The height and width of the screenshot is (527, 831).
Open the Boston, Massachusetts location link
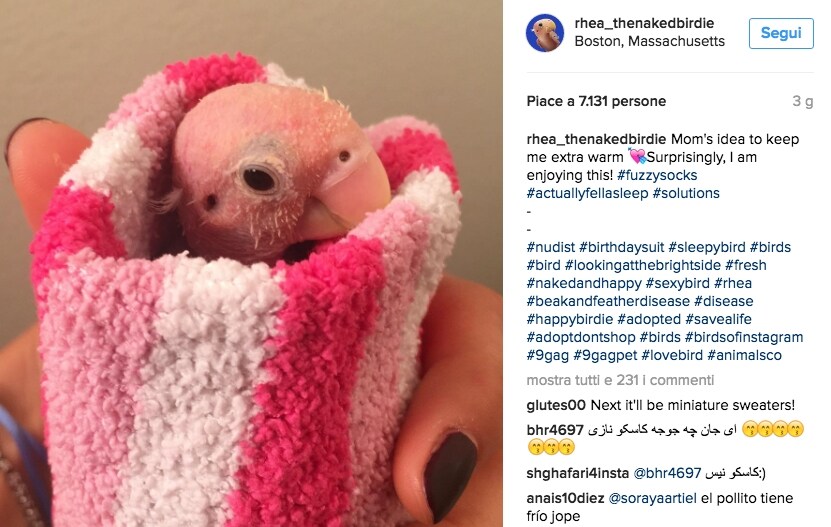click(649, 41)
